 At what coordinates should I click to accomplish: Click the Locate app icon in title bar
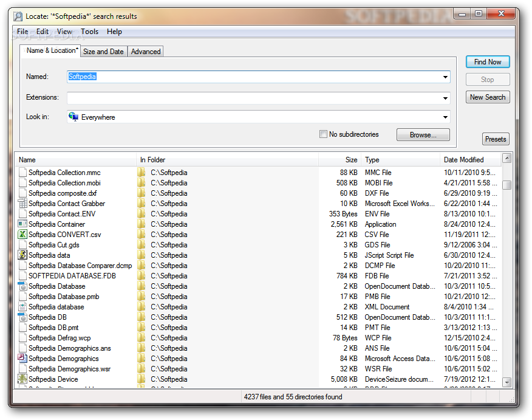coord(18,16)
